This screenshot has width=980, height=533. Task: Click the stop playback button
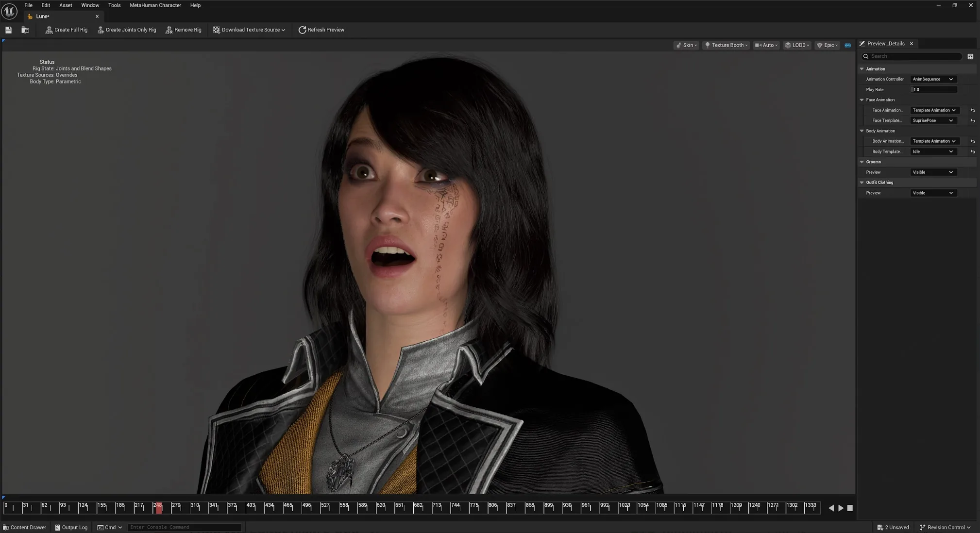pos(850,508)
